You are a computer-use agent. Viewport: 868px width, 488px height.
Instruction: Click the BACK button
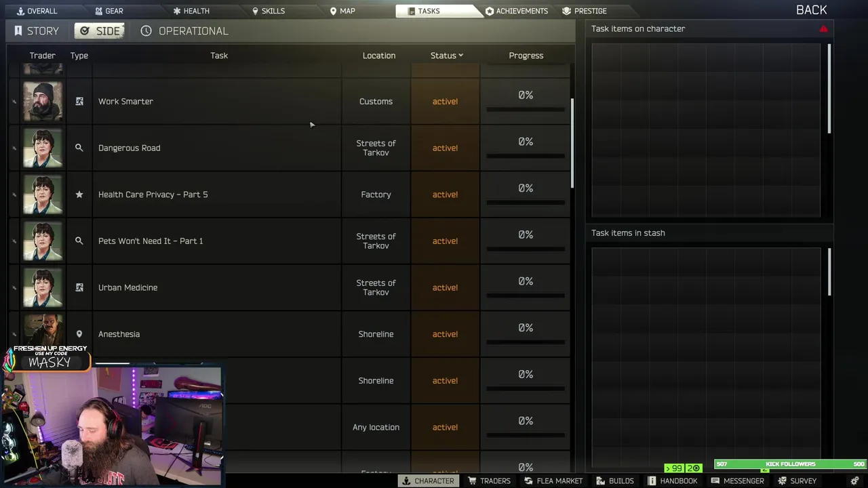811,10
